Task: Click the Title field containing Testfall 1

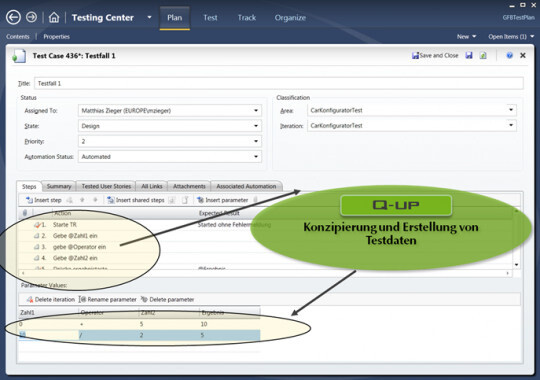Action: [x=279, y=83]
